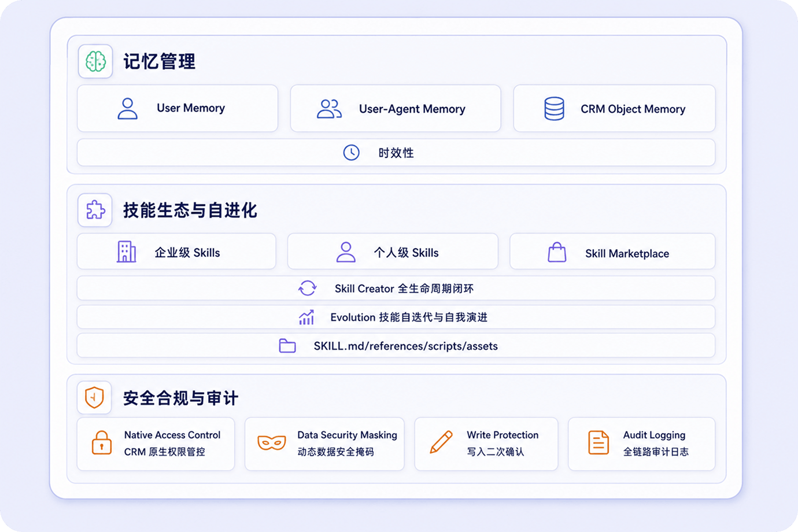Select the User Memory card

[x=178, y=109]
